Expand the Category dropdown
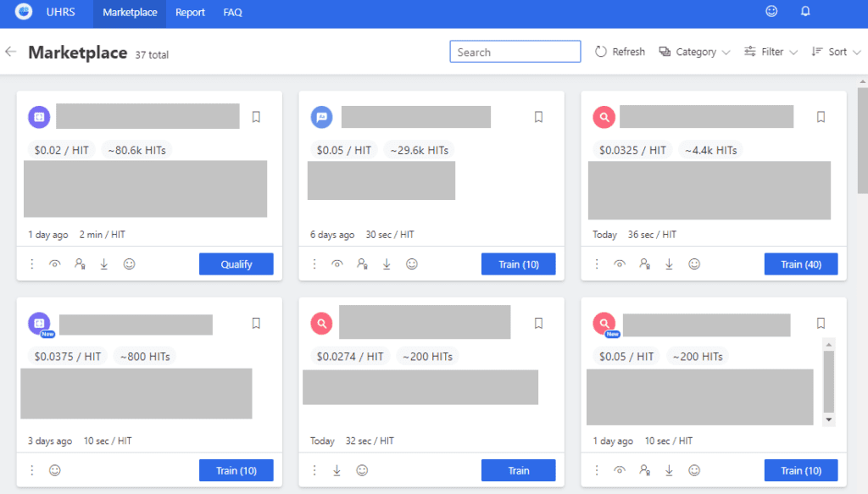 695,52
